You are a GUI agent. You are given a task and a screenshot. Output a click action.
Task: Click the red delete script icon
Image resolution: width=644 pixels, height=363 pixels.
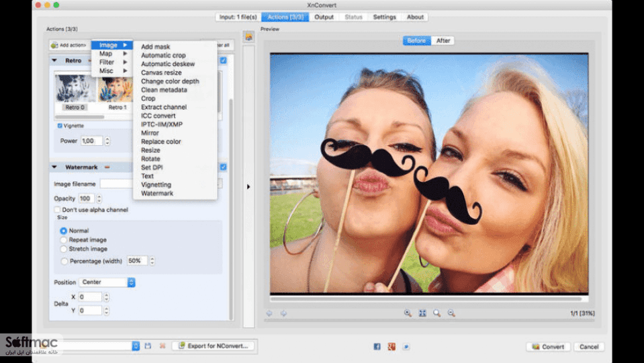pyautogui.click(x=163, y=346)
